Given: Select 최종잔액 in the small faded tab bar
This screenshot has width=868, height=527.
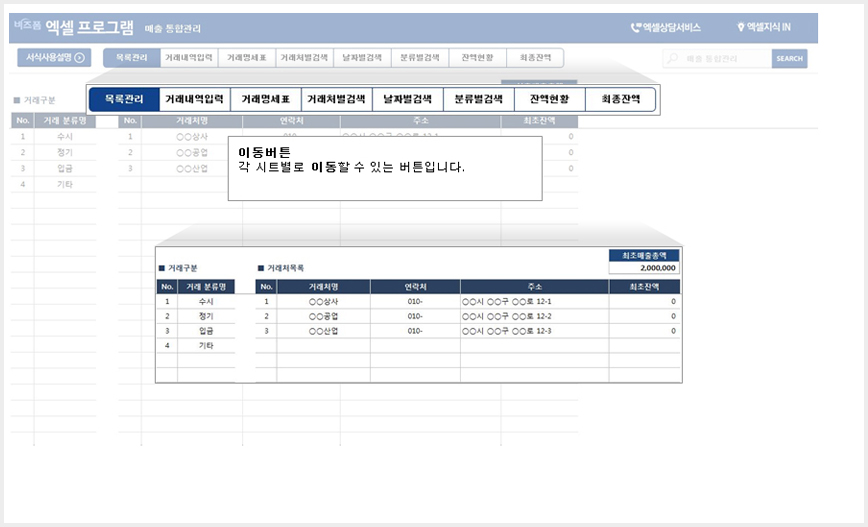Looking at the screenshot, I should point(535,58).
